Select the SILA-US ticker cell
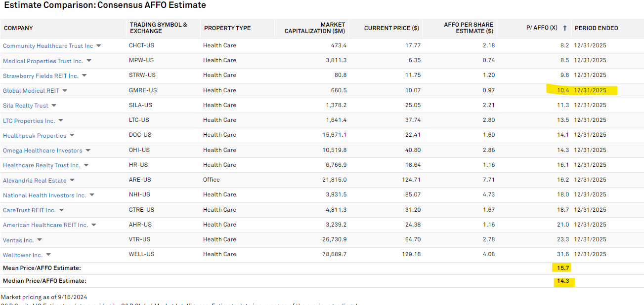 (x=140, y=105)
